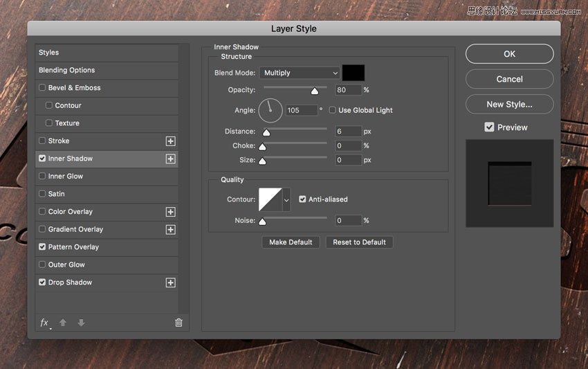Move effect up with the up arrow
The image size is (588, 369).
(63, 323)
